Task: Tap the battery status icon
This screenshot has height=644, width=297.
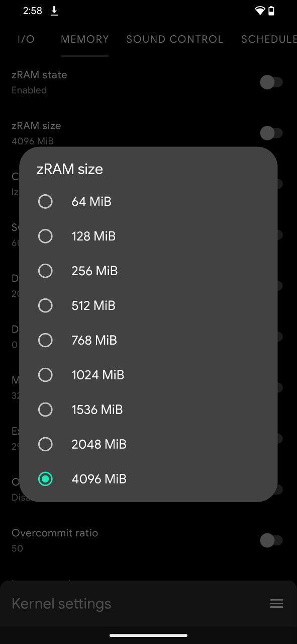Action: click(x=271, y=11)
